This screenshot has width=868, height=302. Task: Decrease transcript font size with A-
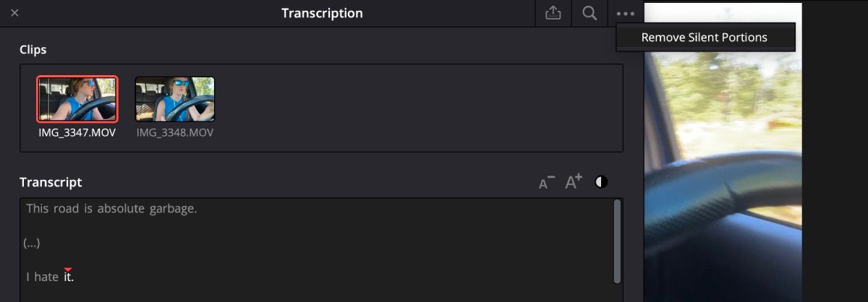tap(547, 183)
